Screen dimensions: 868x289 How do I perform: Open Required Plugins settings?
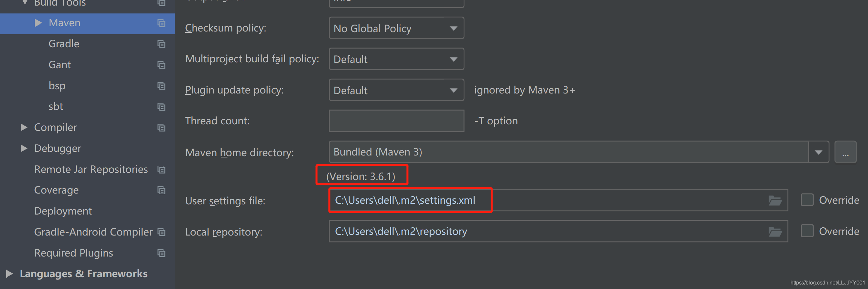(x=74, y=253)
